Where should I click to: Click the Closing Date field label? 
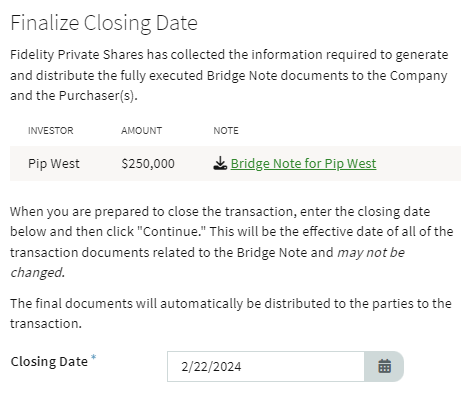[49, 361]
